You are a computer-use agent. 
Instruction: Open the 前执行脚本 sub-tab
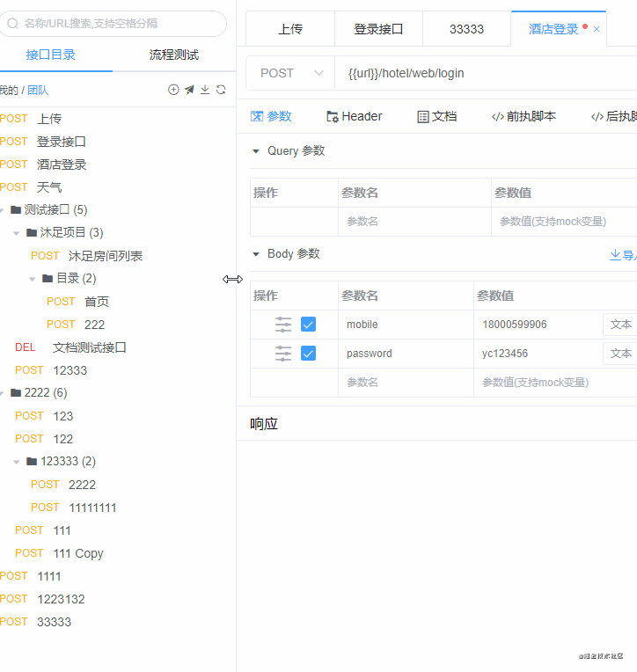click(x=524, y=116)
